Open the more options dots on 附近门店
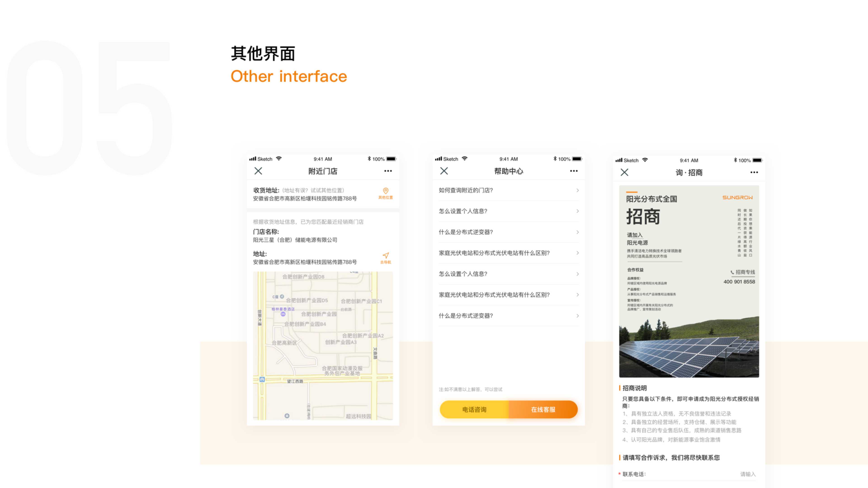Viewport: 868px width, 488px height. tap(388, 171)
